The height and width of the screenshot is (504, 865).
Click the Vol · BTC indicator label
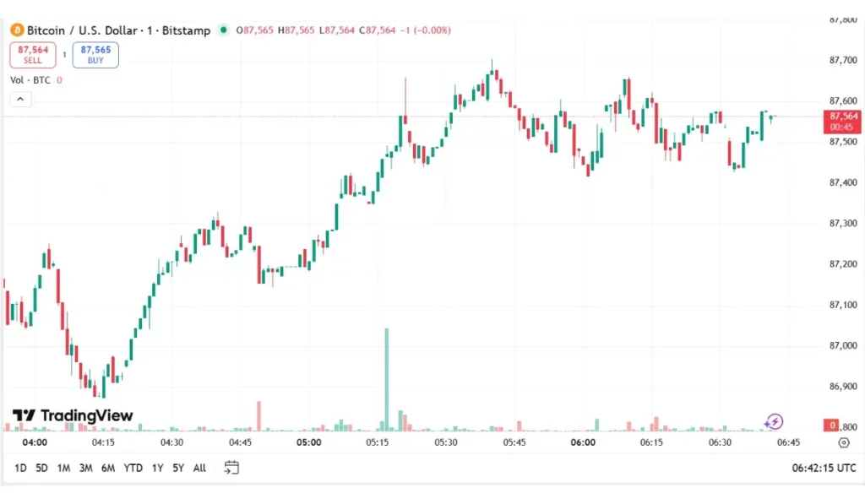click(x=29, y=80)
